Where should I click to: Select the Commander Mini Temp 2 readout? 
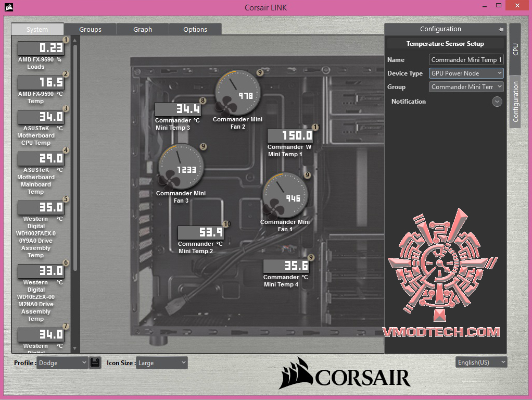200,233
